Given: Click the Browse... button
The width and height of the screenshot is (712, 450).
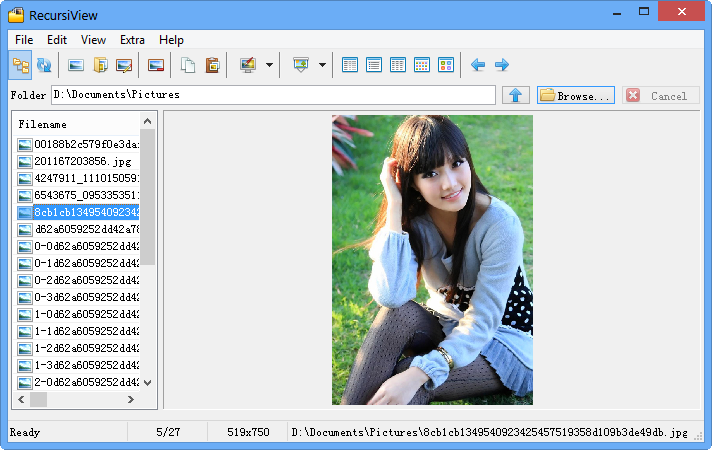Looking at the screenshot, I should [575, 95].
